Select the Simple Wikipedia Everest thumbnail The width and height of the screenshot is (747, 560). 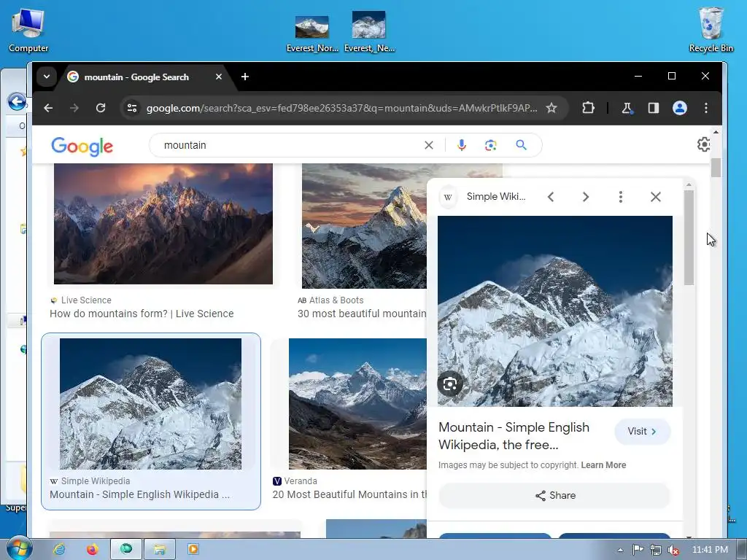(x=150, y=404)
